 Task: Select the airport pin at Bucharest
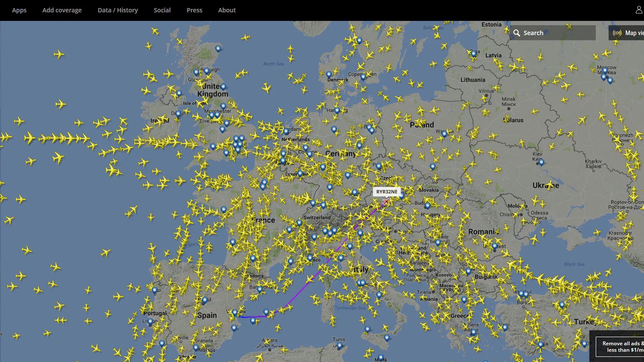pos(494,246)
